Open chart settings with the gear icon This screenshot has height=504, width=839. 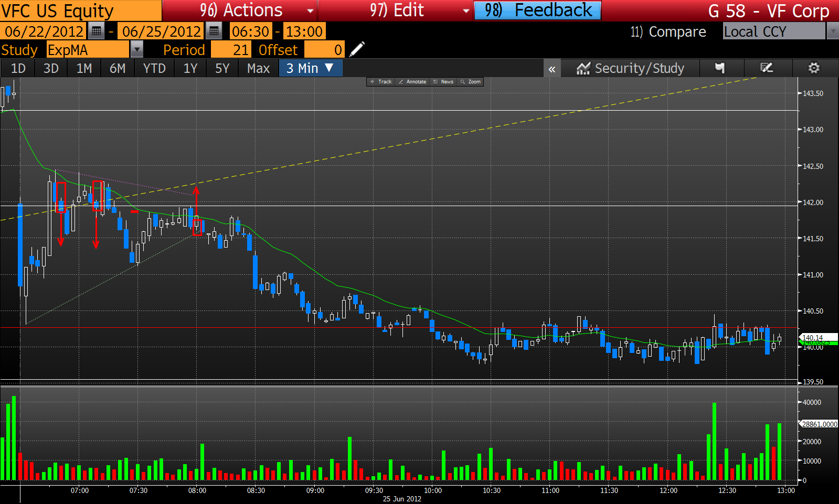(x=813, y=68)
